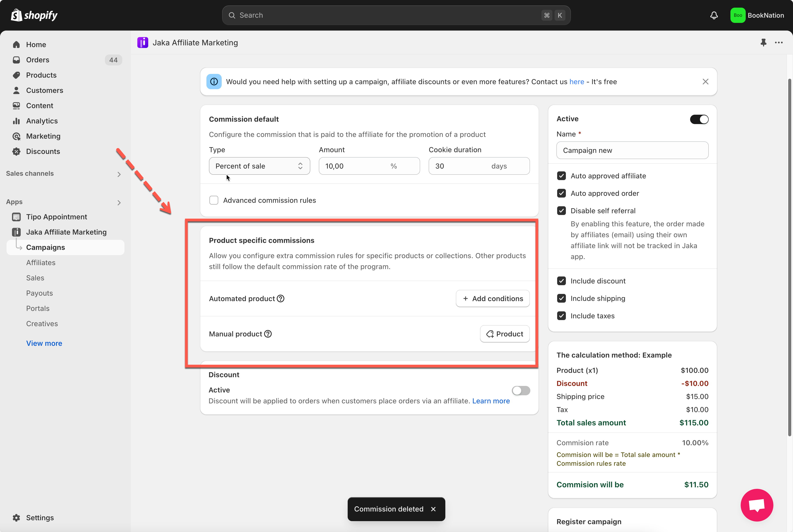The height and width of the screenshot is (532, 793).
Task: Check Advanced commission rules checkbox
Action: pyautogui.click(x=214, y=200)
